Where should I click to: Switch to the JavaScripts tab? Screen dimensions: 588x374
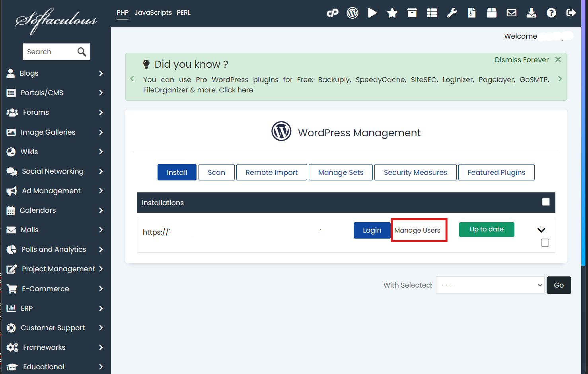click(x=153, y=13)
